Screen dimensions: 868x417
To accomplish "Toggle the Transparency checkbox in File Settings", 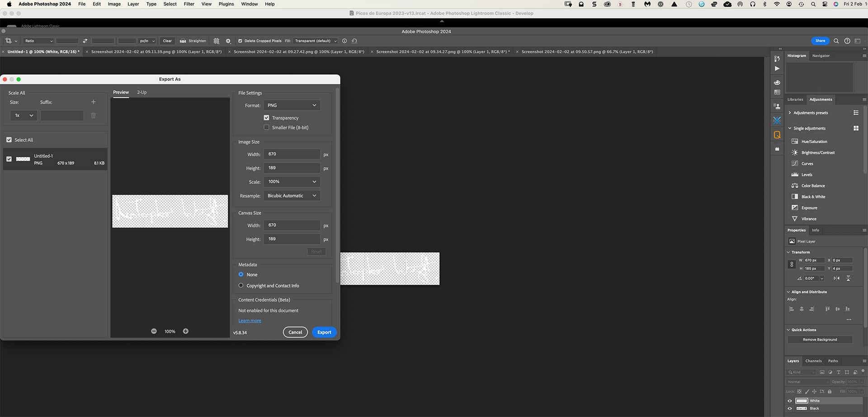I will point(266,117).
